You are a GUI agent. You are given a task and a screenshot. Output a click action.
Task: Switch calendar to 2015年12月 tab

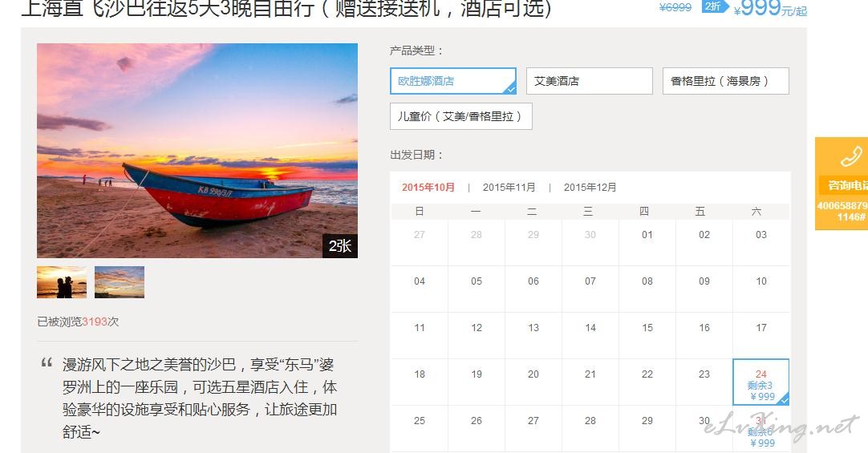click(590, 188)
